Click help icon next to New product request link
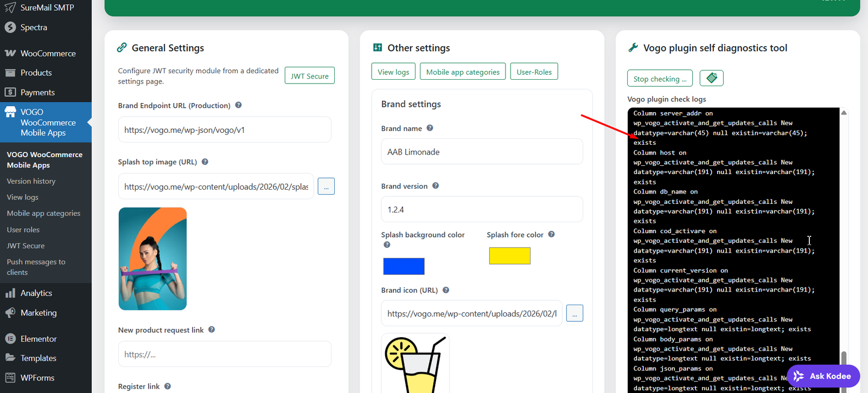Viewport: 868px width, 393px height. click(x=212, y=330)
